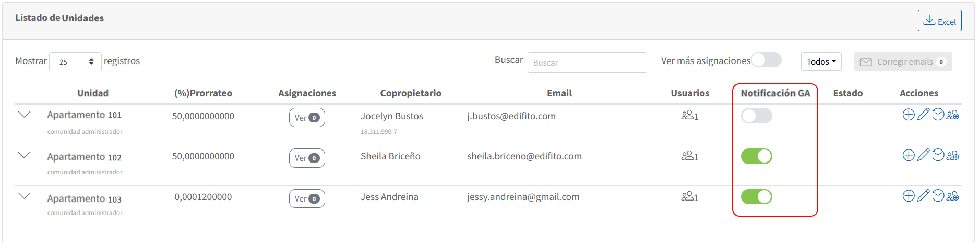Edit Apartamento 102 with the pencil icon
The height and width of the screenshot is (250, 980).
pyautogui.click(x=923, y=155)
